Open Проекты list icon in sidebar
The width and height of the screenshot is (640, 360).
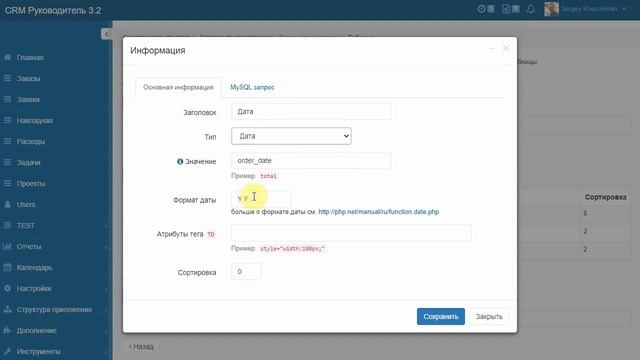pyautogui.click(x=7, y=183)
